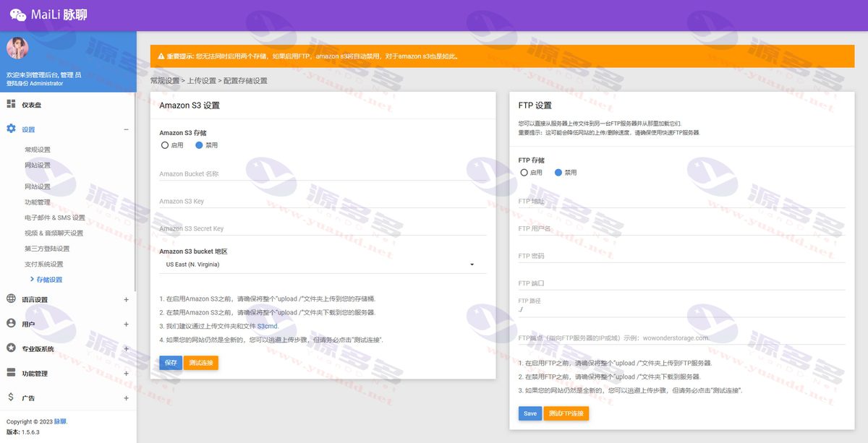Screen dimensions: 868x443
Task: Open 仪表盘 in the sidebar
Action: [x=31, y=105]
